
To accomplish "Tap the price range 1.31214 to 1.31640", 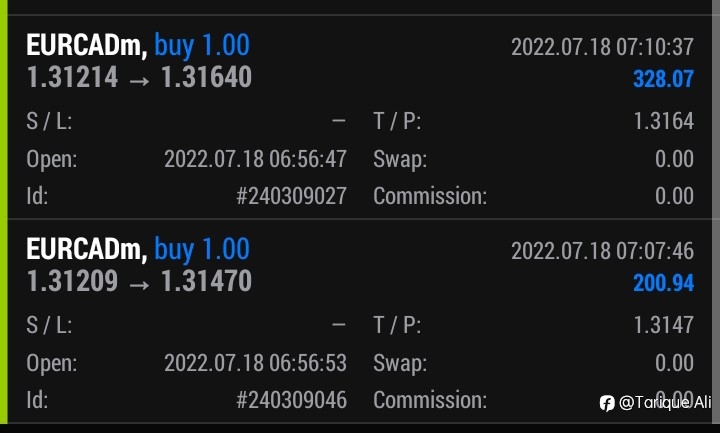I will pos(139,77).
